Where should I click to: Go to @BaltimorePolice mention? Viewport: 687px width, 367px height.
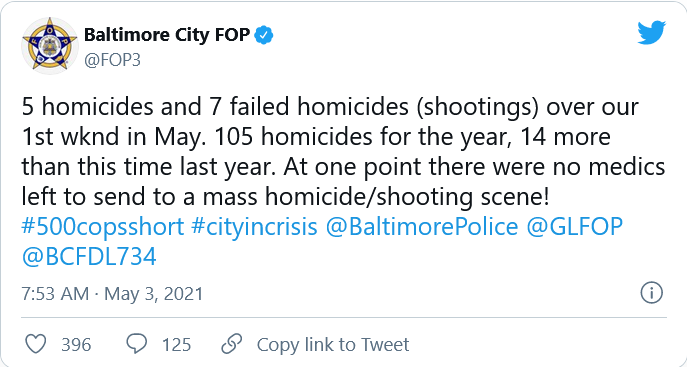click(422, 227)
